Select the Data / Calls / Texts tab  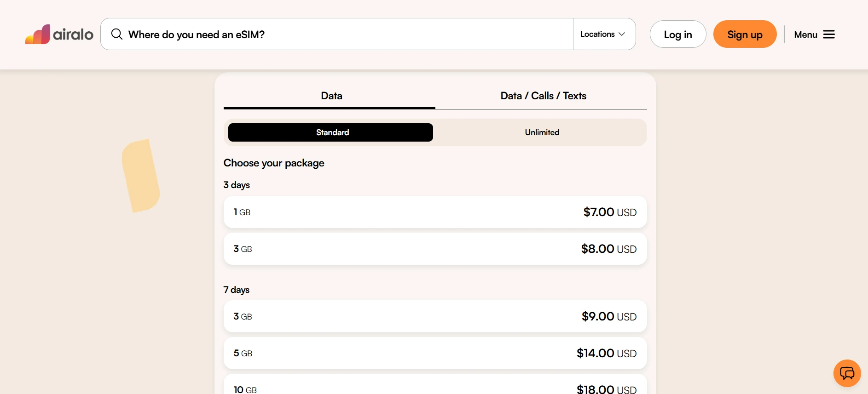tap(543, 96)
